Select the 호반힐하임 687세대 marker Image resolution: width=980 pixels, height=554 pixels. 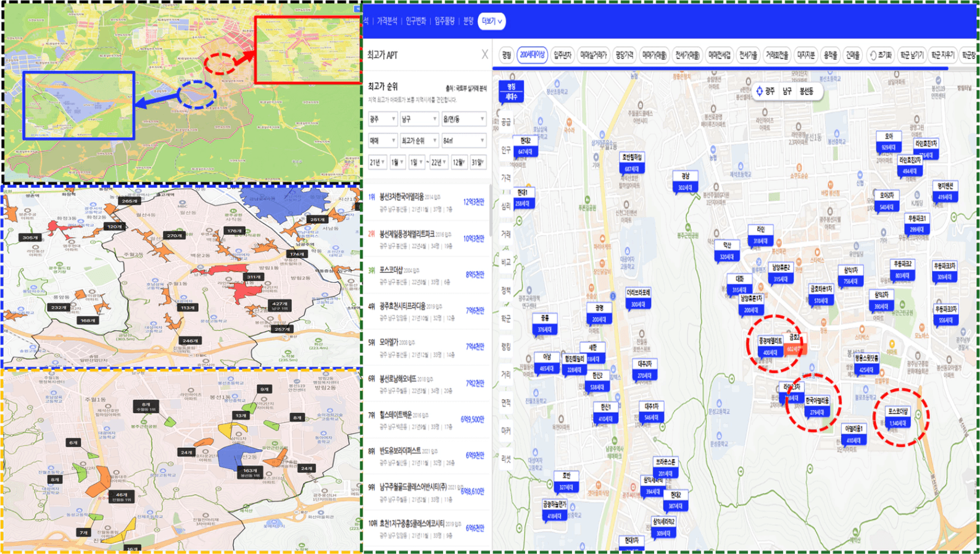click(x=631, y=163)
